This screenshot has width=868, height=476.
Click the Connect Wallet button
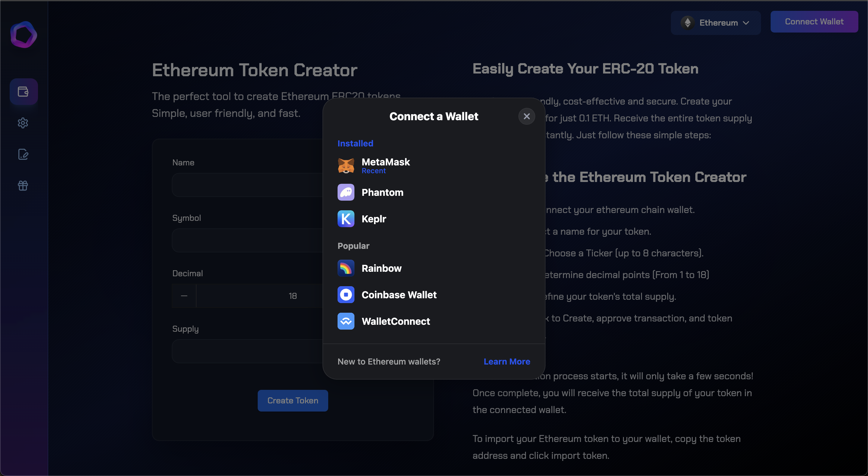point(814,22)
